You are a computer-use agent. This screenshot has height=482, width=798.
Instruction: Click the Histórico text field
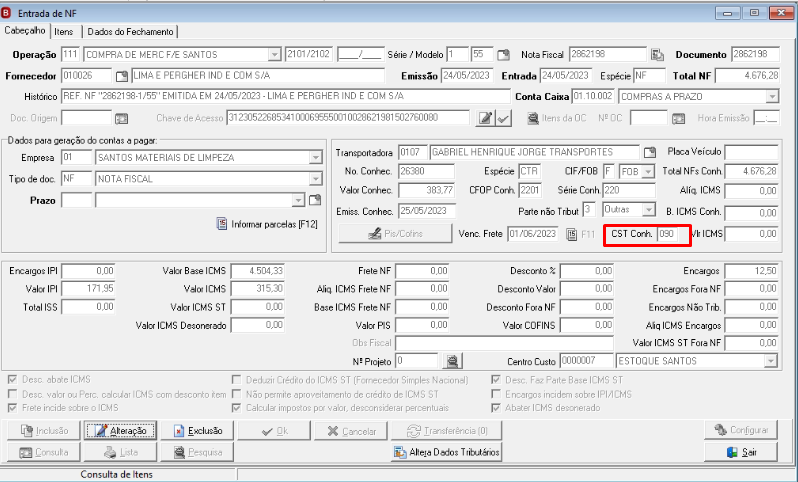(286, 96)
